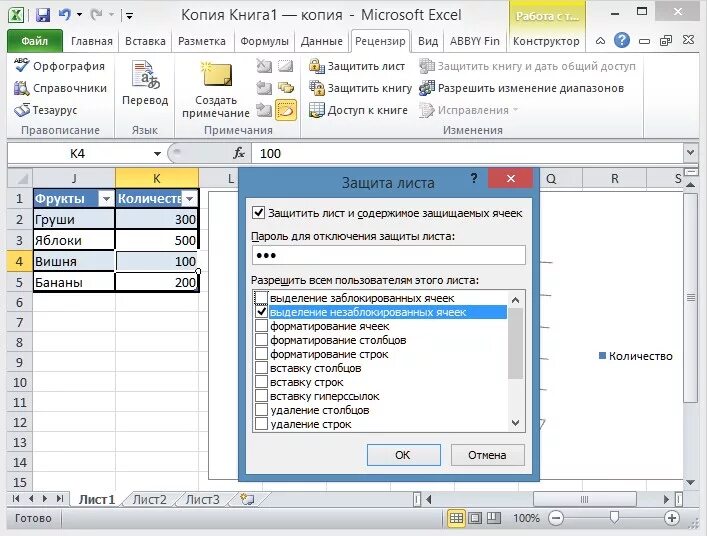
Task: Switch to Вставка ribbon tab
Action: pyautogui.click(x=145, y=41)
